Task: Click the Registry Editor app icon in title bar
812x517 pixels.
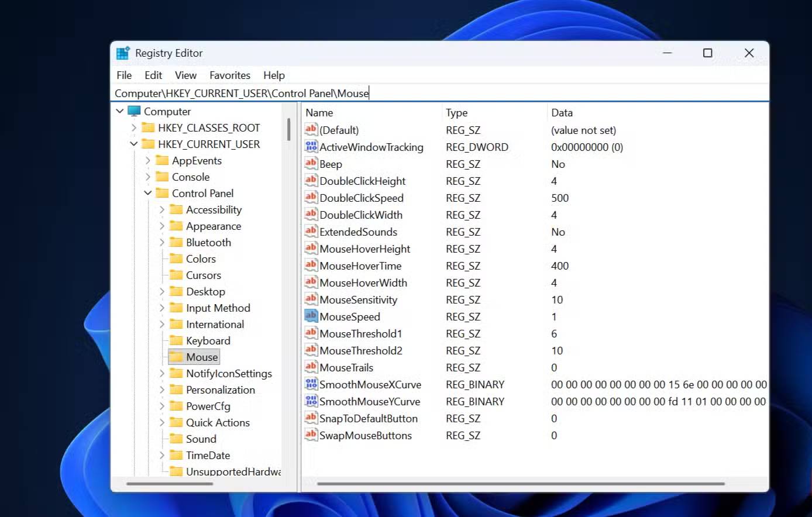Action: coord(123,53)
